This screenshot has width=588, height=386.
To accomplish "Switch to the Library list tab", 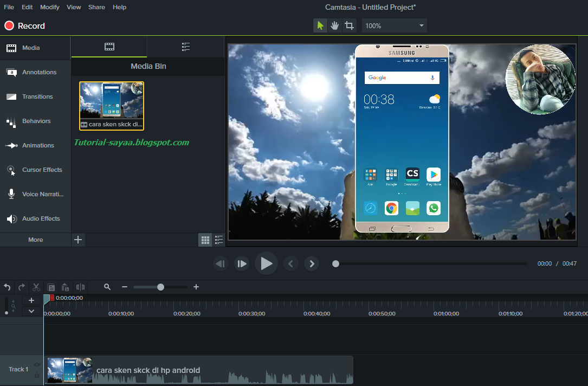I will [186, 47].
